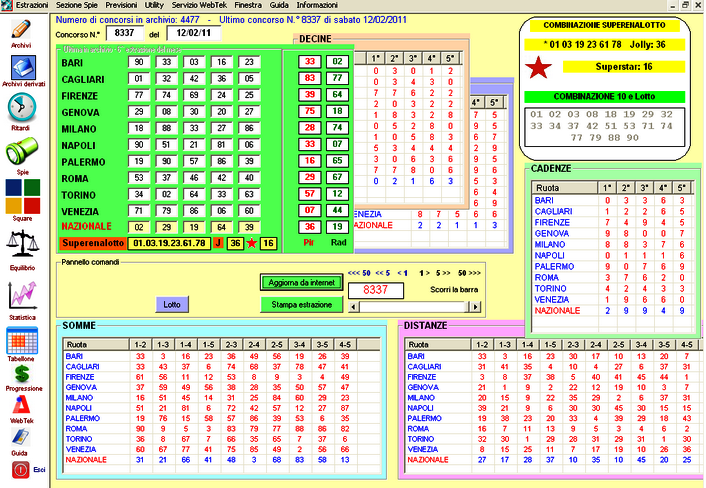
Task: Open the Archivi pencil icon
Action: point(21,30)
